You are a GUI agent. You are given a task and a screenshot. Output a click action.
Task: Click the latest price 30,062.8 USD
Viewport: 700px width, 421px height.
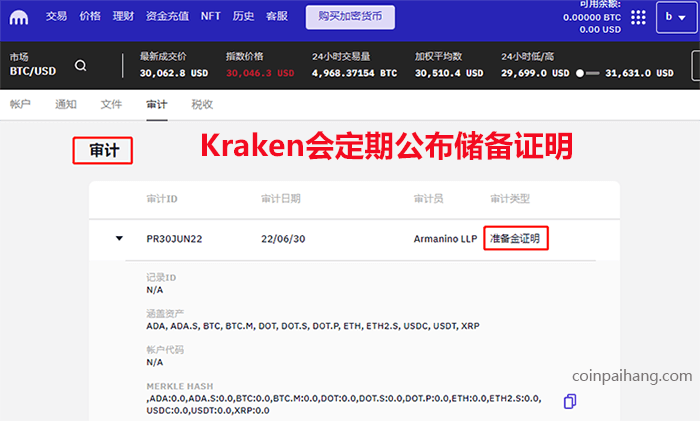point(174,73)
